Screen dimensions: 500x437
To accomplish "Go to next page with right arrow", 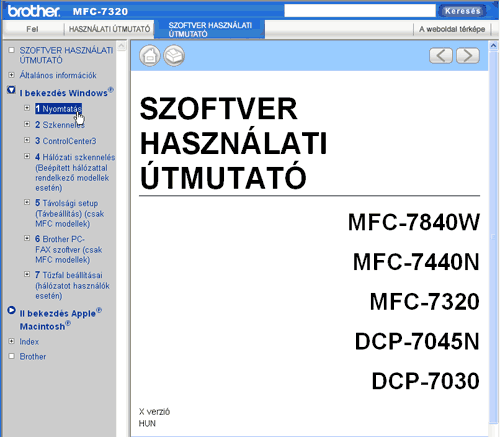I will [x=468, y=55].
